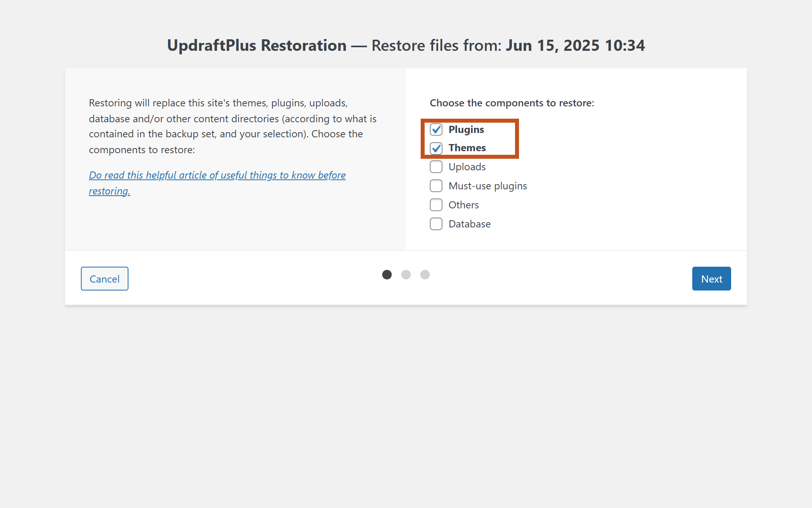Click the Must-use plugins label

[x=487, y=186]
